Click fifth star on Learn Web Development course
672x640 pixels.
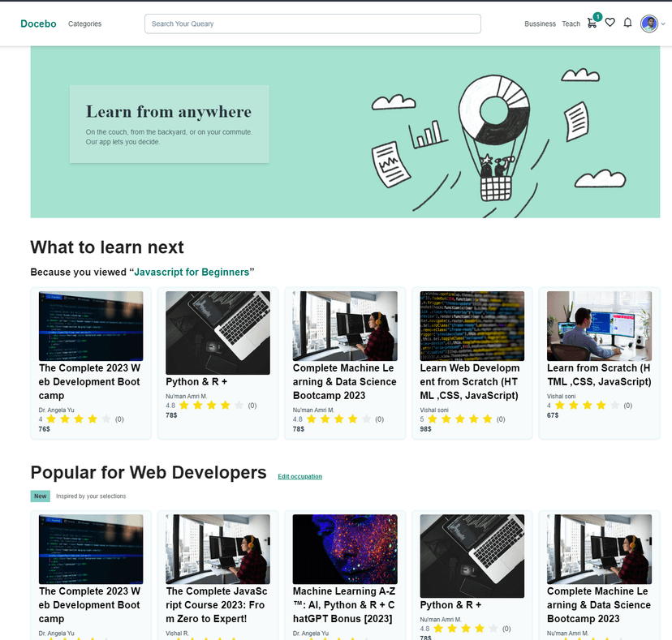pos(488,419)
